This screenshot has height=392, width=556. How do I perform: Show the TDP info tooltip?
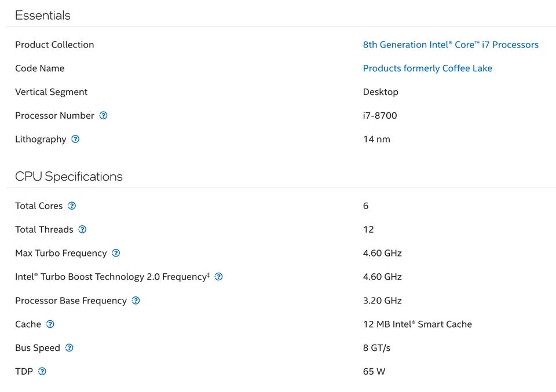pos(42,372)
